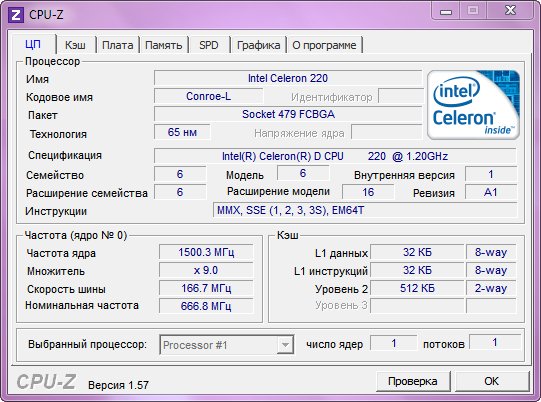Show the О программе tab

(x=324, y=45)
